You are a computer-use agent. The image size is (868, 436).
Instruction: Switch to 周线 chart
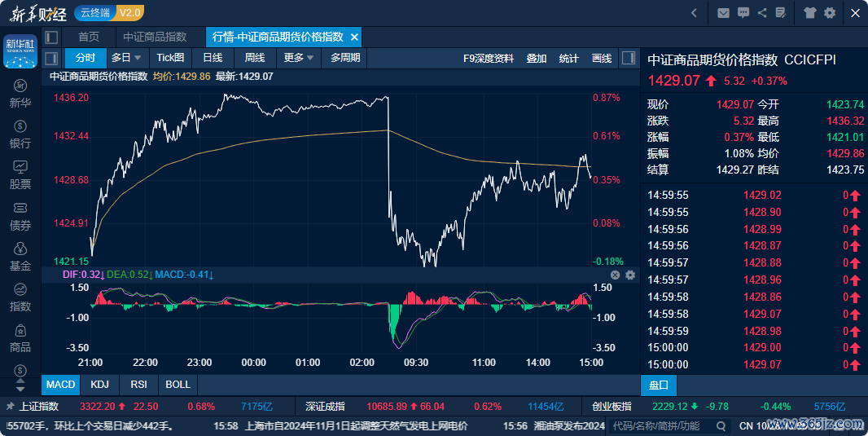255,58
